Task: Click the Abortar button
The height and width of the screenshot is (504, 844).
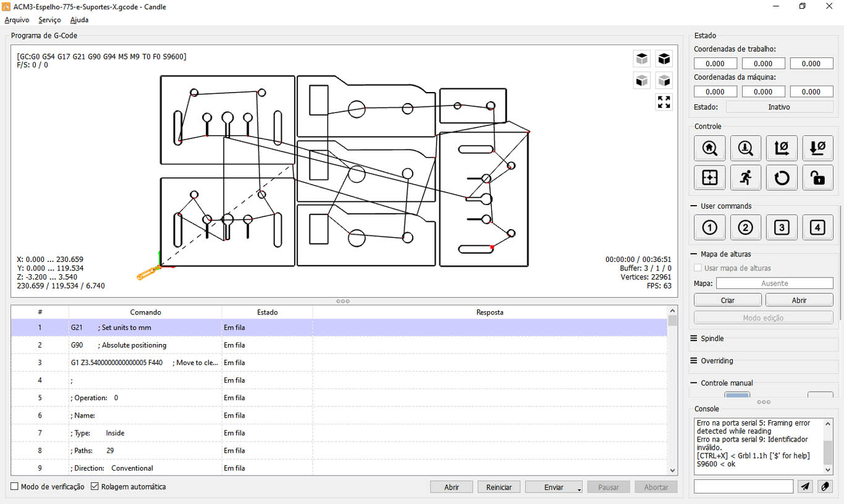Action: pos(656,487)
